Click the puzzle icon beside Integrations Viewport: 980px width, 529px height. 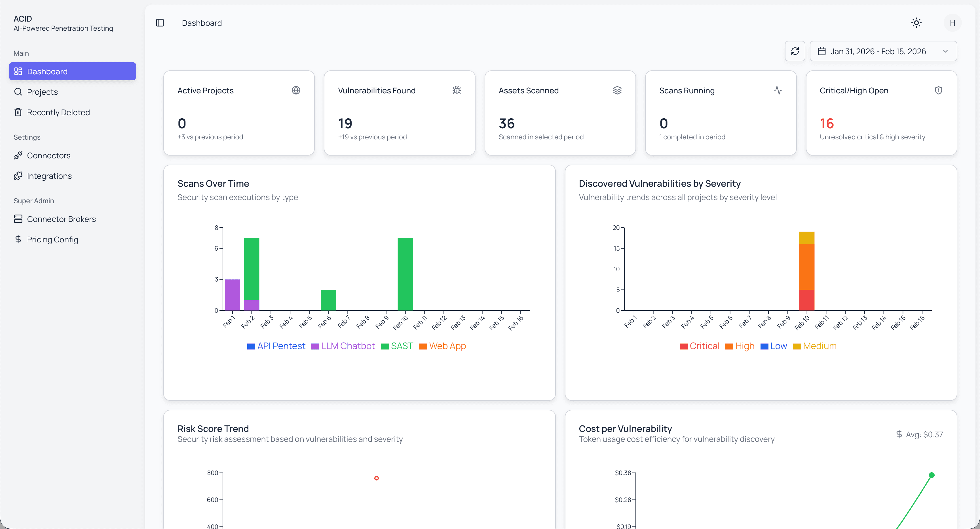(18, 176)
